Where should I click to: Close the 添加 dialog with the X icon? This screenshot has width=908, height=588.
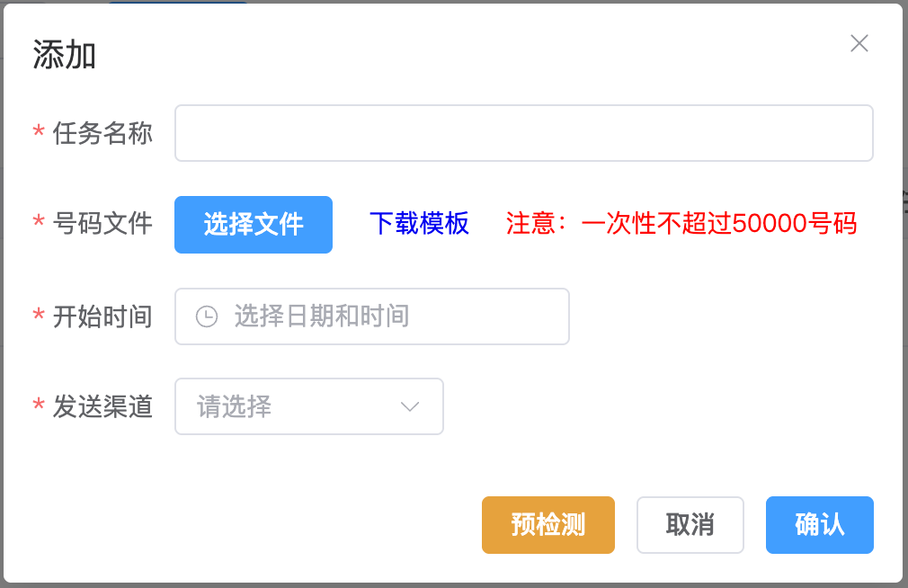tap(859, 43)
